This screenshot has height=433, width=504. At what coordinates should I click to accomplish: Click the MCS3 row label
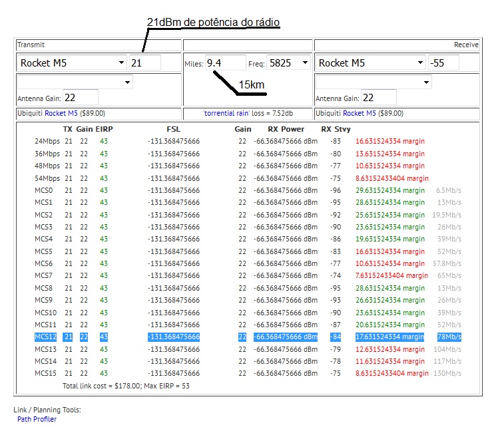(44, 227)
